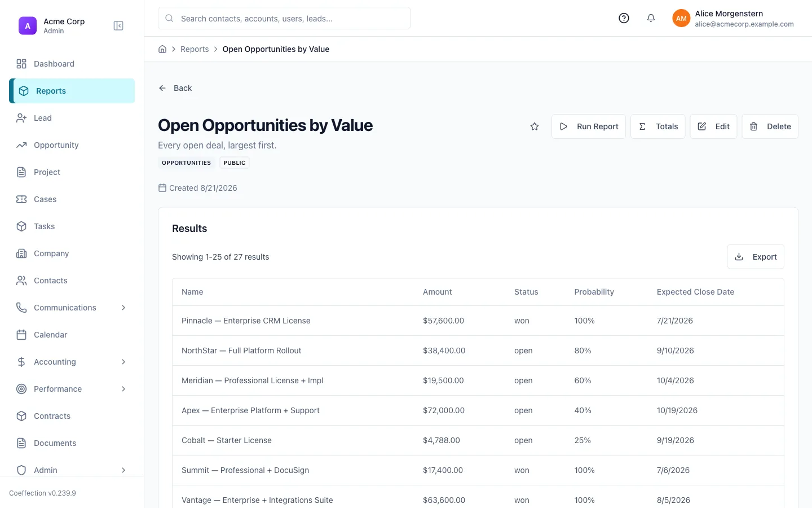The image size is (812, 508).
Task: Click the Status column header
Action: tap(526, 292)
